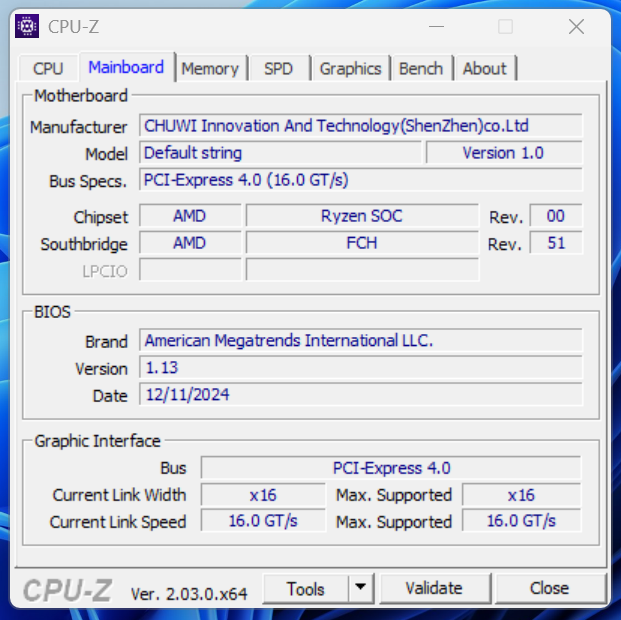Click the Chipset 'AMD' vendor field
621x620 pixels.
point(190,216)
